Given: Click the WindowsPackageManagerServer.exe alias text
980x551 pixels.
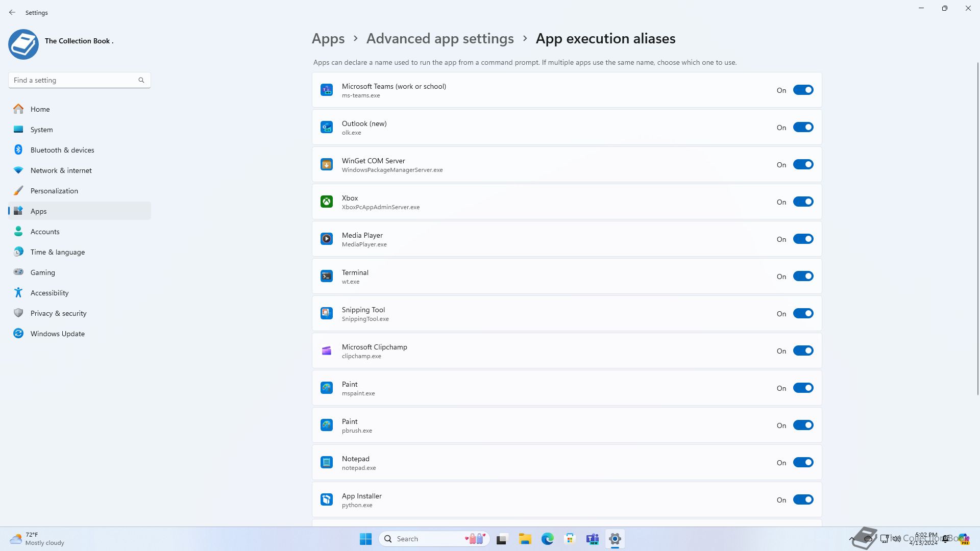Looking at the screenshot, I should (393, 170).
